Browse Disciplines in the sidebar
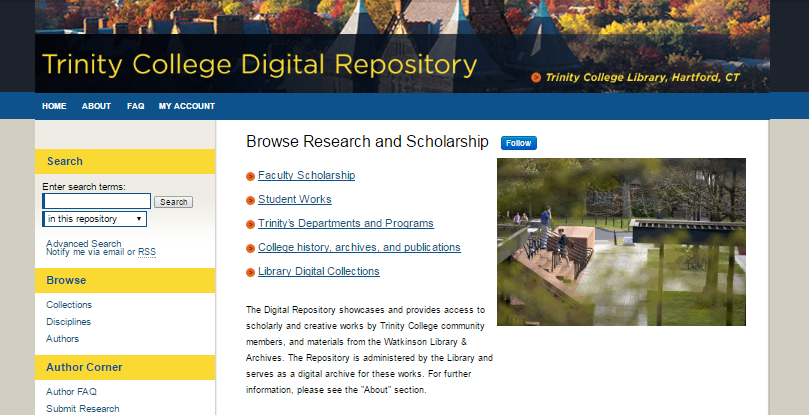This screenshot has height=415, width=809. (69, 322)
